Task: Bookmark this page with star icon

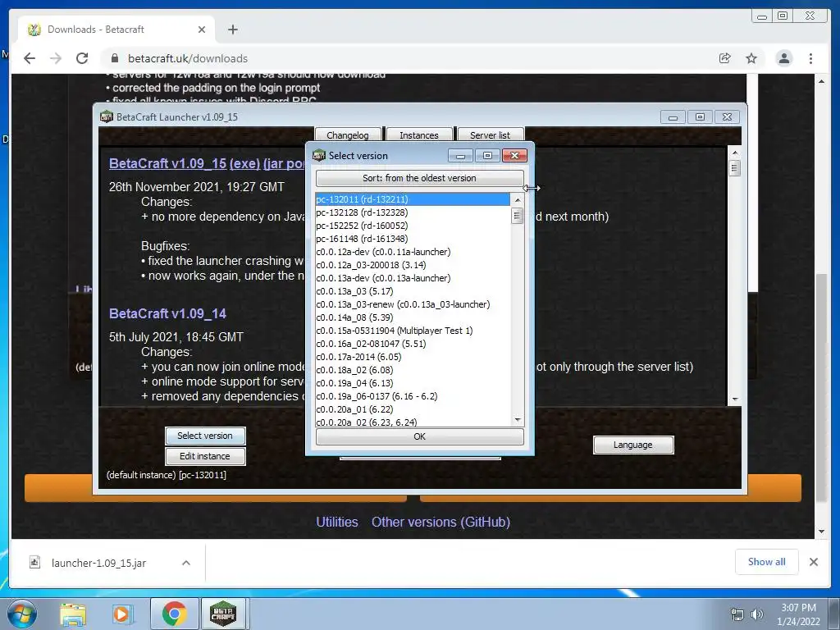Action: coord(751,58)
